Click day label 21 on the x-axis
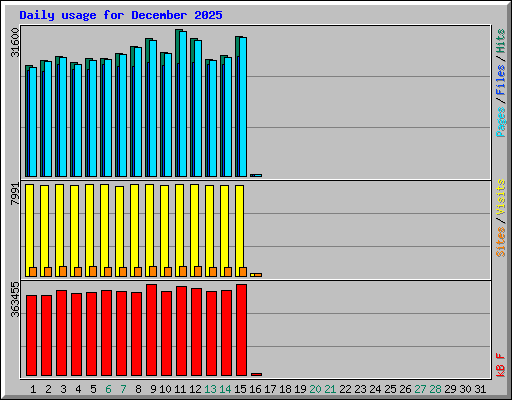The height and width of the screenshot is (400, 512). point(330,389)
